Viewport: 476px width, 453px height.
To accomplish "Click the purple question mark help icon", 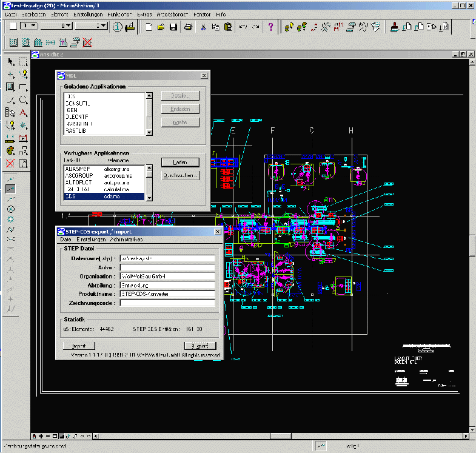I will (x=271, y=27).
